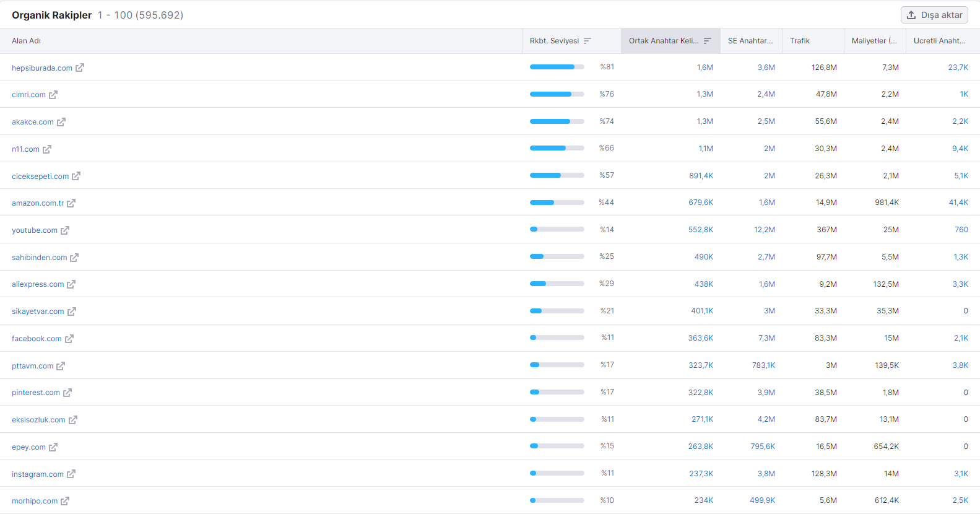Click paid keywords value 23,7K
Viewport: 980px width, 514px height.
click(958, 68)
